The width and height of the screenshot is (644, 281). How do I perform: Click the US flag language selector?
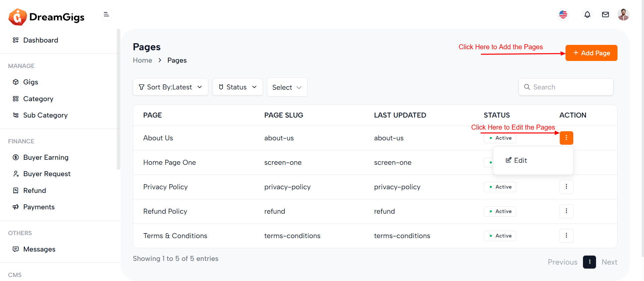pyautogui.click(x=563, y=15)
